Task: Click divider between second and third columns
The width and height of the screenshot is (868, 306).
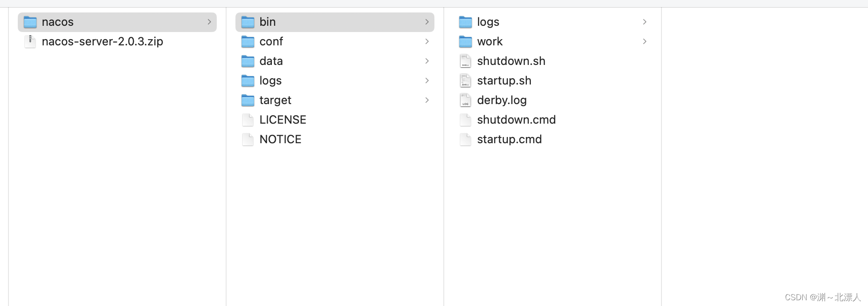Action: [x=444, y=178]
